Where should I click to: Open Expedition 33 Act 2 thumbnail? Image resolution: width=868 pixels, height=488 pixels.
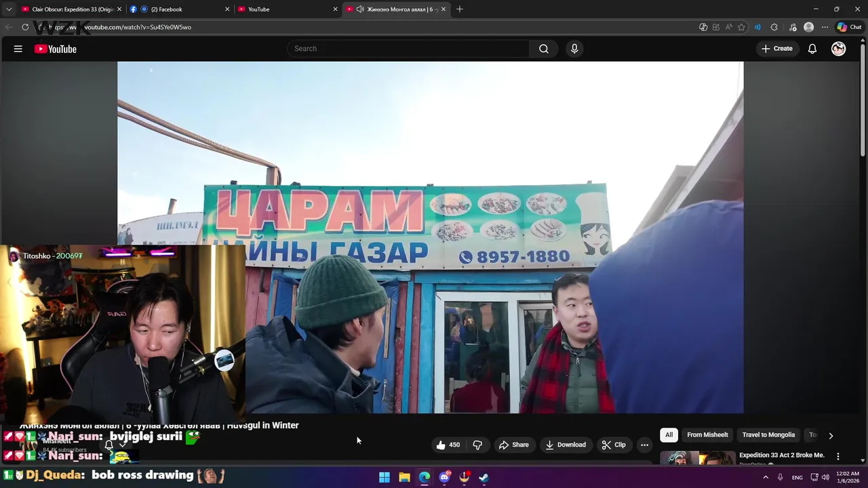(698, 458)
